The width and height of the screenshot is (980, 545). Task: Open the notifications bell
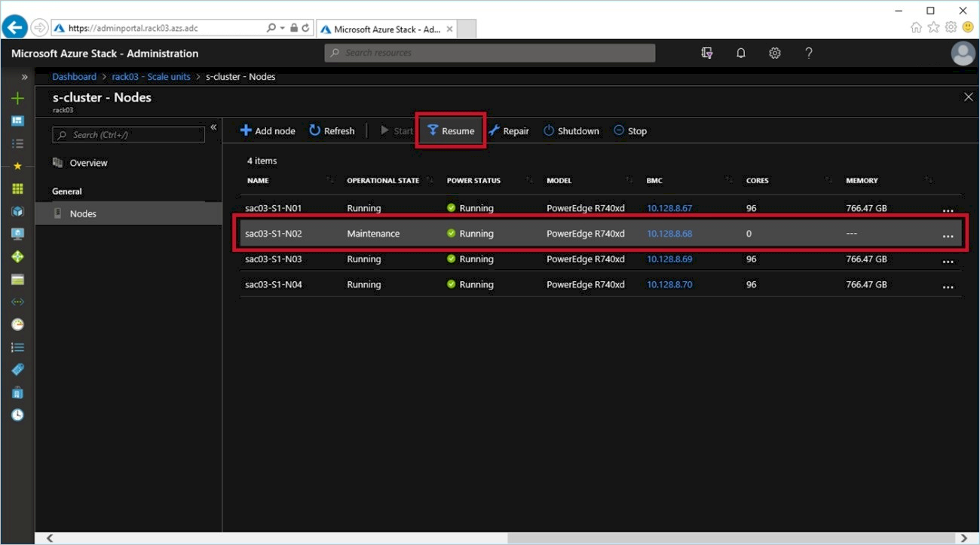pos(741,53)
